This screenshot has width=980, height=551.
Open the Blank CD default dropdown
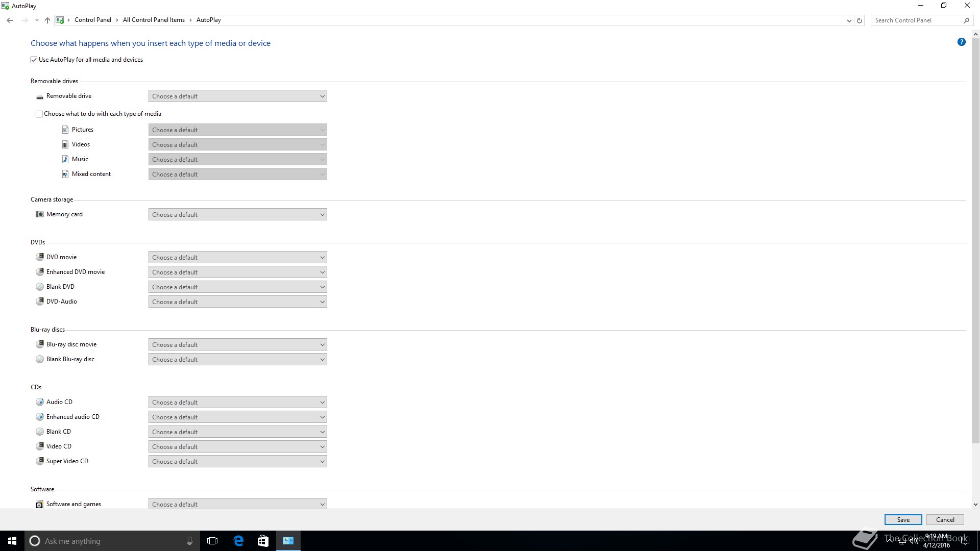point(238,432)
